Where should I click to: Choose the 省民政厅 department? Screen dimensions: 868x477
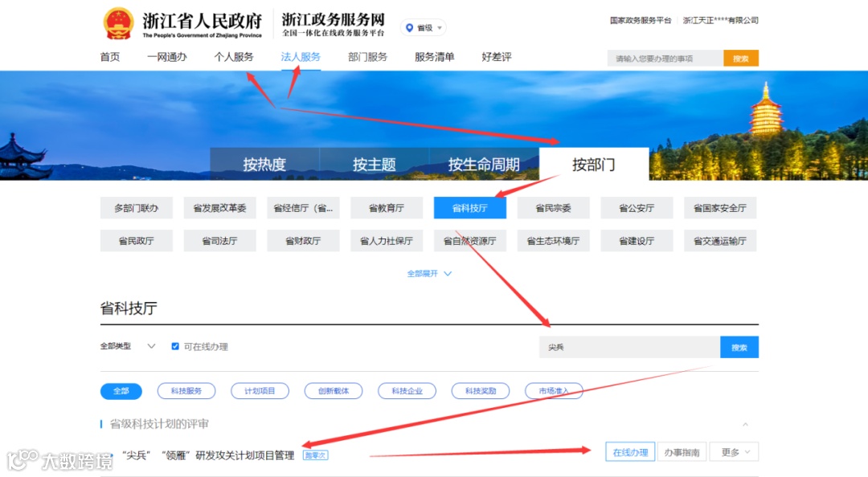tap(136, 241)
